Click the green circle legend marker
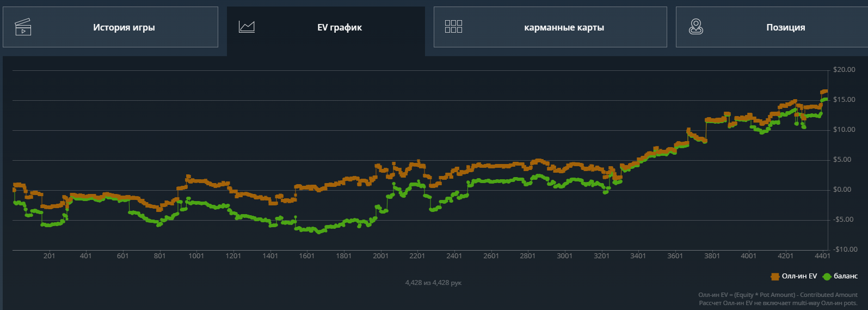 coord(827,277)
